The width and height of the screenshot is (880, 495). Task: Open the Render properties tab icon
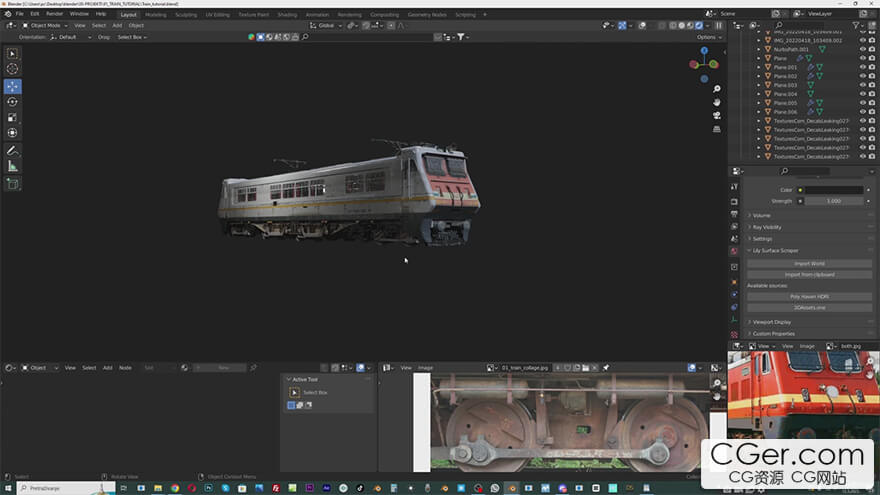point(734,201)
